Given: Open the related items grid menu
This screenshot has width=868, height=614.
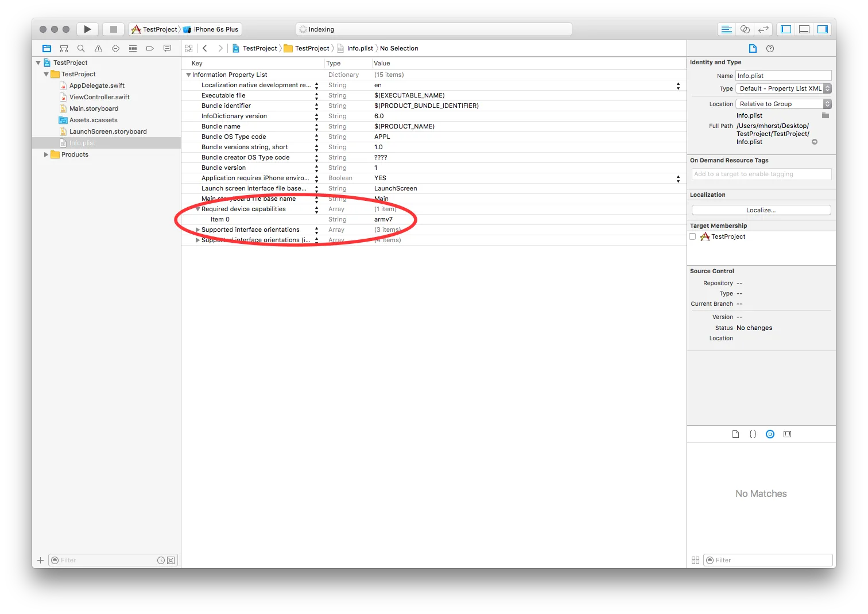Looking at the screenshot, I should (x=189, y=49).
